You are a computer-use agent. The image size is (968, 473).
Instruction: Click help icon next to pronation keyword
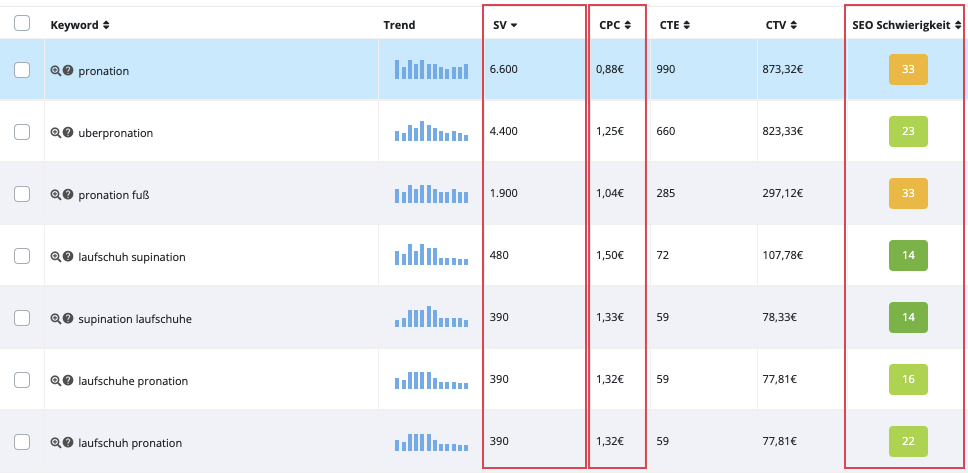tap(68, 71)
